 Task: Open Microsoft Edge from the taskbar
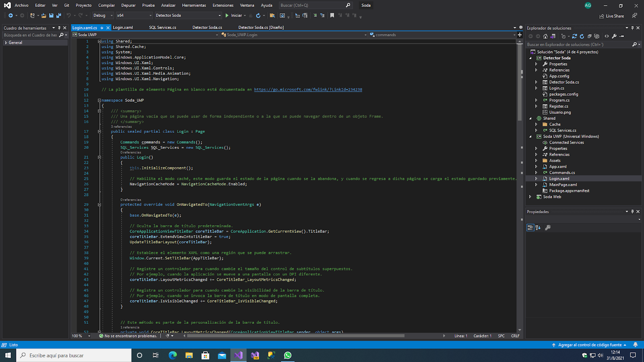[x=173, y=355]
